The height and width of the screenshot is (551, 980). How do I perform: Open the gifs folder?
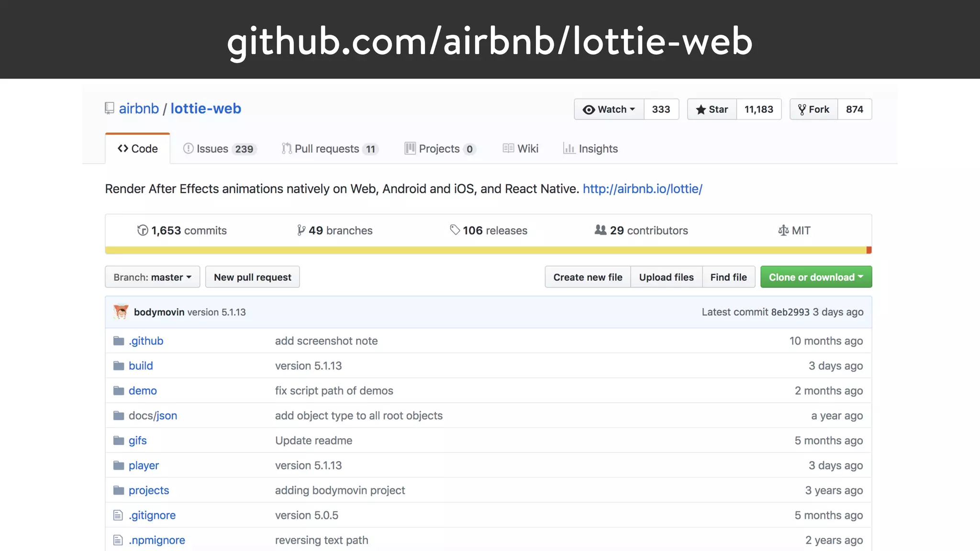[138, 441]
